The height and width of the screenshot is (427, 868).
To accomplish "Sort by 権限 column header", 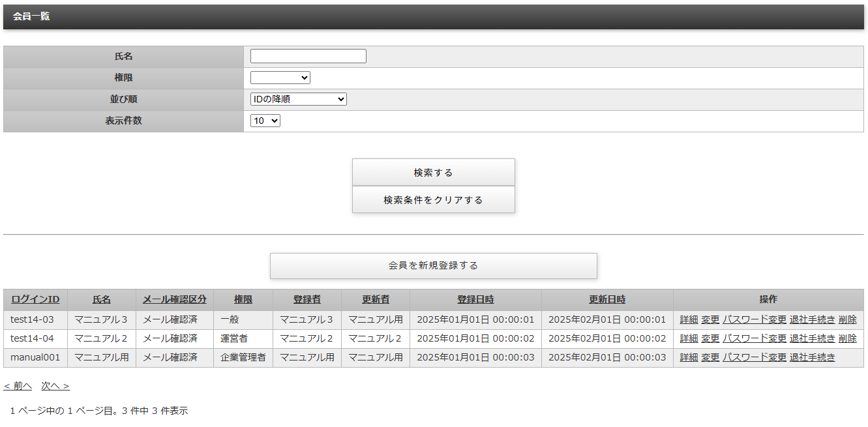I will tap(243, 300).
